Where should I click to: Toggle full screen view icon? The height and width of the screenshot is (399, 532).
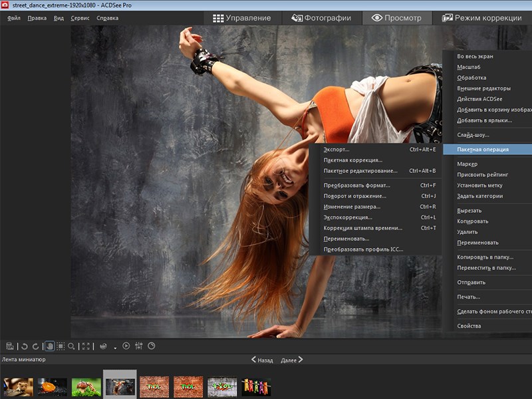[86, 346]
